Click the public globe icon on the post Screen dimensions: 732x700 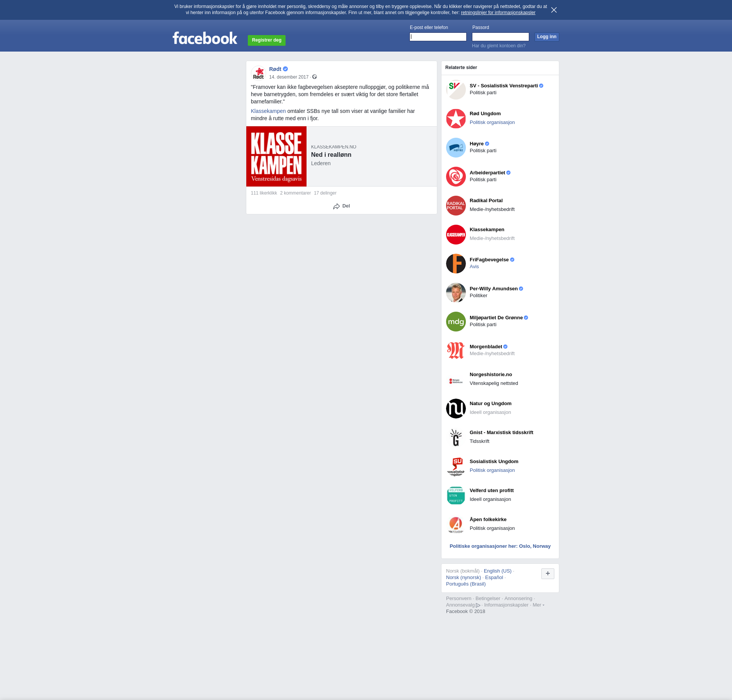pyautogui.click(x=315, y=77)
